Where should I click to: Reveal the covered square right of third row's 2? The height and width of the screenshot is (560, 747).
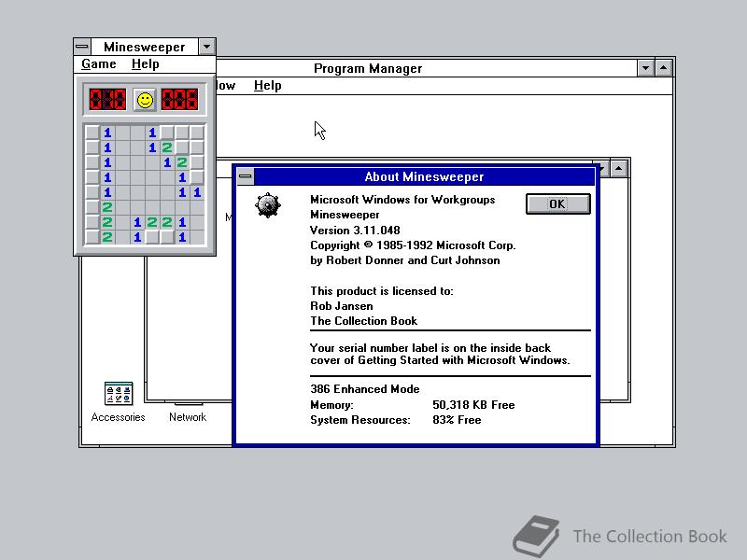[197, 162]
